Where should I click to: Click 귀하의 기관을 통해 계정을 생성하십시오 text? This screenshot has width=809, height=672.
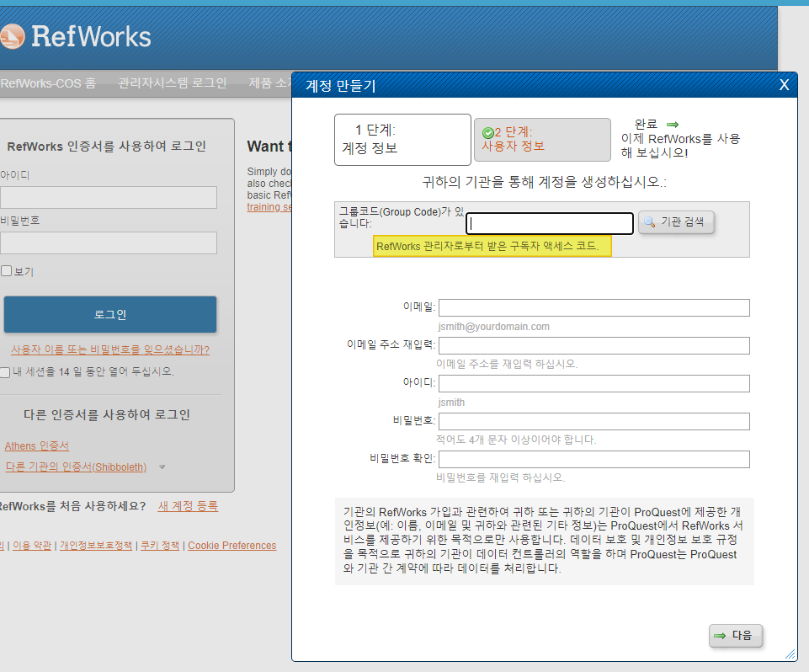click(x=545, y=182)
